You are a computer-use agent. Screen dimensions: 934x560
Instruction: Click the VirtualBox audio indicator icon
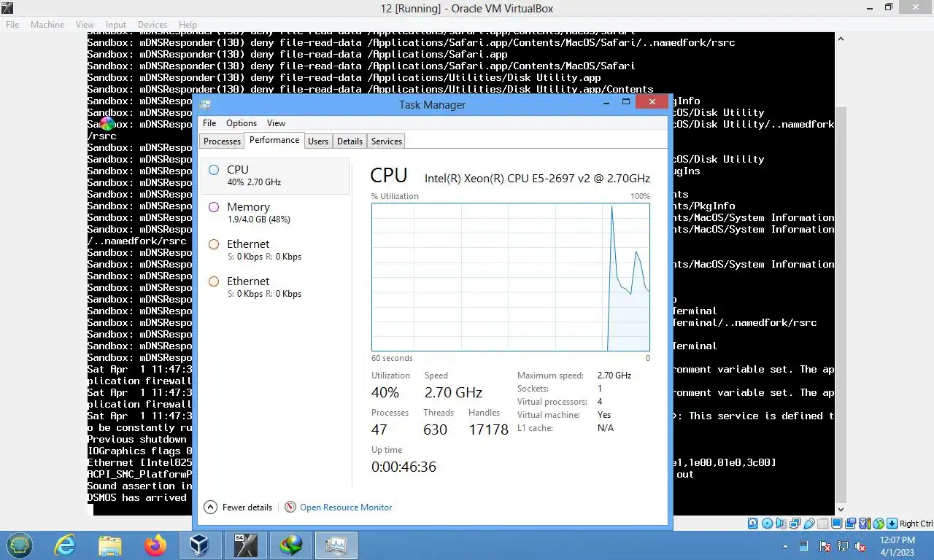781,524
